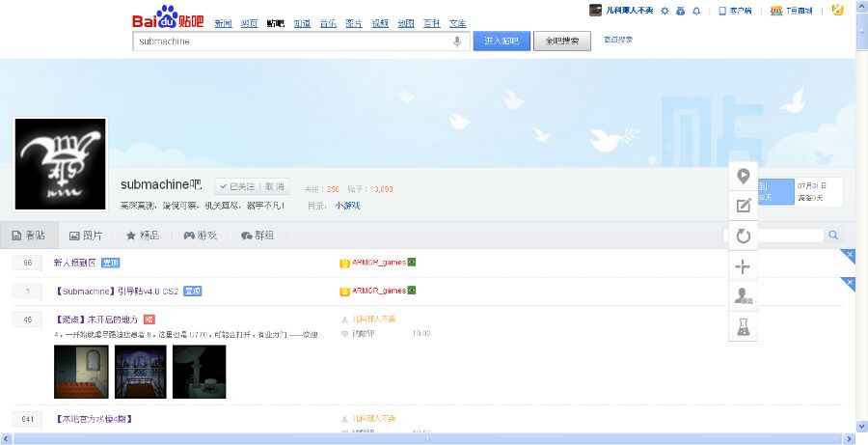Open the 看贴 tab
The height and width of the screenshot is (445, 868).
pos(29,236)
